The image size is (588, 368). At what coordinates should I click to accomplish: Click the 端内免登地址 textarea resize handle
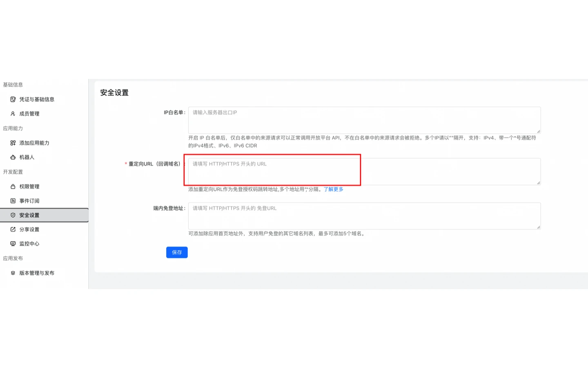pyautogui.click(x=538, y=227)
